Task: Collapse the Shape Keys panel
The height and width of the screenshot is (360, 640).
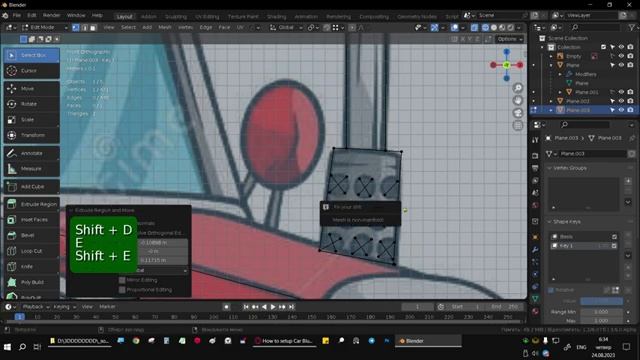Action: (x=549, y=222)
